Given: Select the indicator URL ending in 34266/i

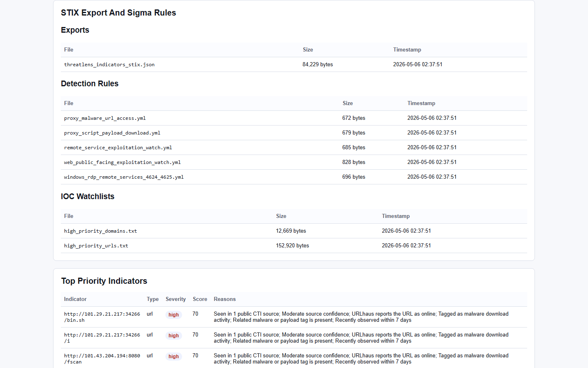Looking at the screenshot, I should point(102,338).
